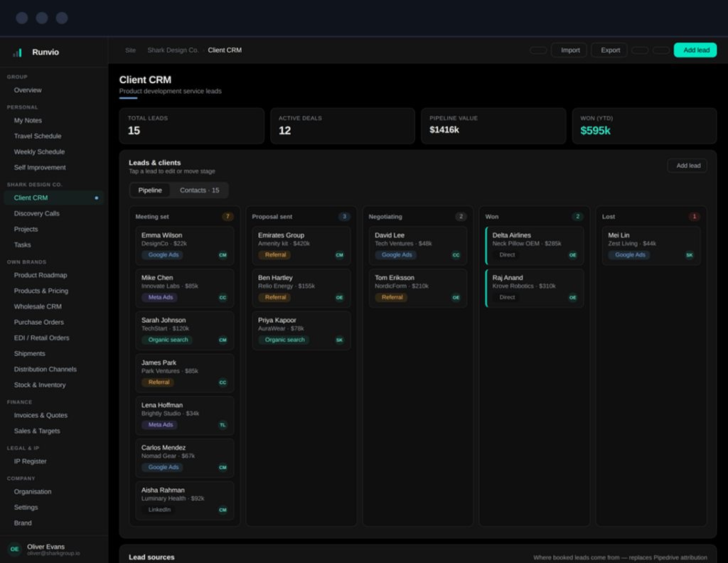Click Won column count badge 2
Image resolution: width=728 pixels, height=563 pixels.
click(577, 216)
